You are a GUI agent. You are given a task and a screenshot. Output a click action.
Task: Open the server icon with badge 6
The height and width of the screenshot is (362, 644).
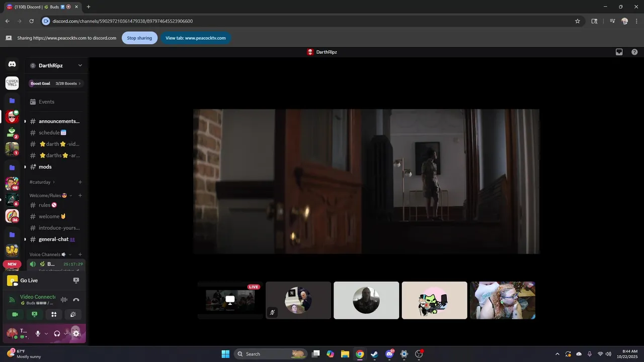[x=12, y=200]
